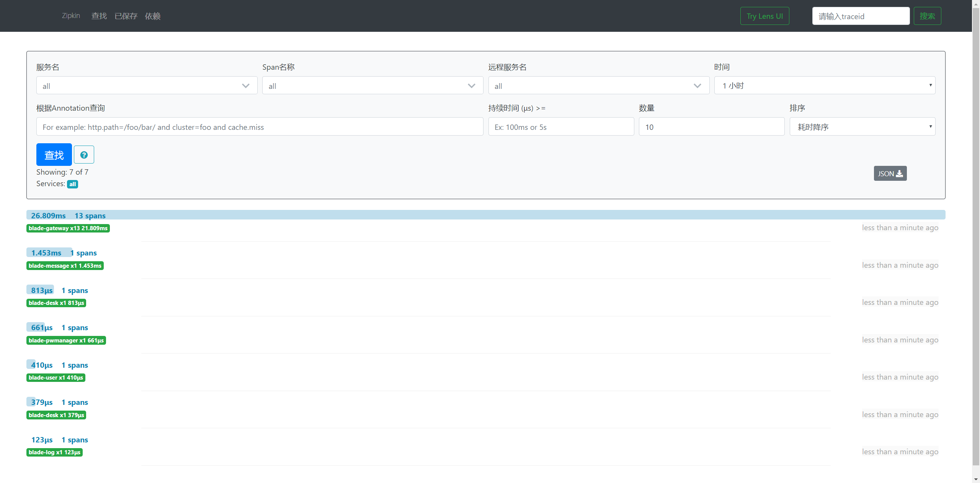Image resolution: width=980 pixels, height=483 pixels.
Task: Select the 'all' services badge
Action: 72,184
